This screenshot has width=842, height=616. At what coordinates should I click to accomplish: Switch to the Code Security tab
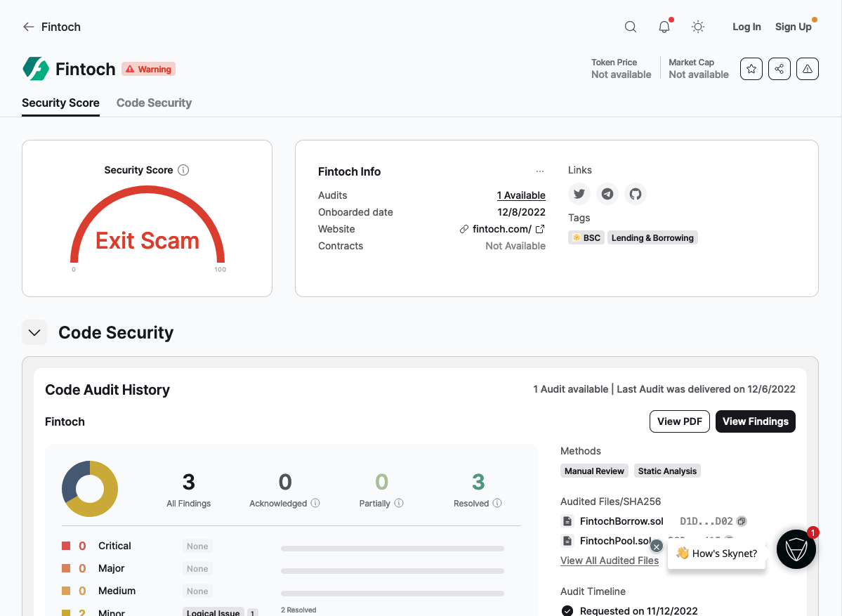(x=154, y=103)
